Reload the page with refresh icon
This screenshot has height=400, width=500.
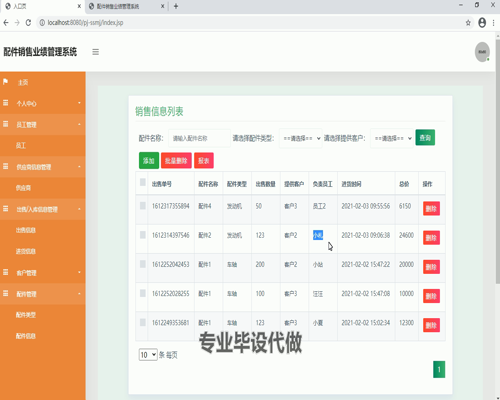[x=28, y=23]
